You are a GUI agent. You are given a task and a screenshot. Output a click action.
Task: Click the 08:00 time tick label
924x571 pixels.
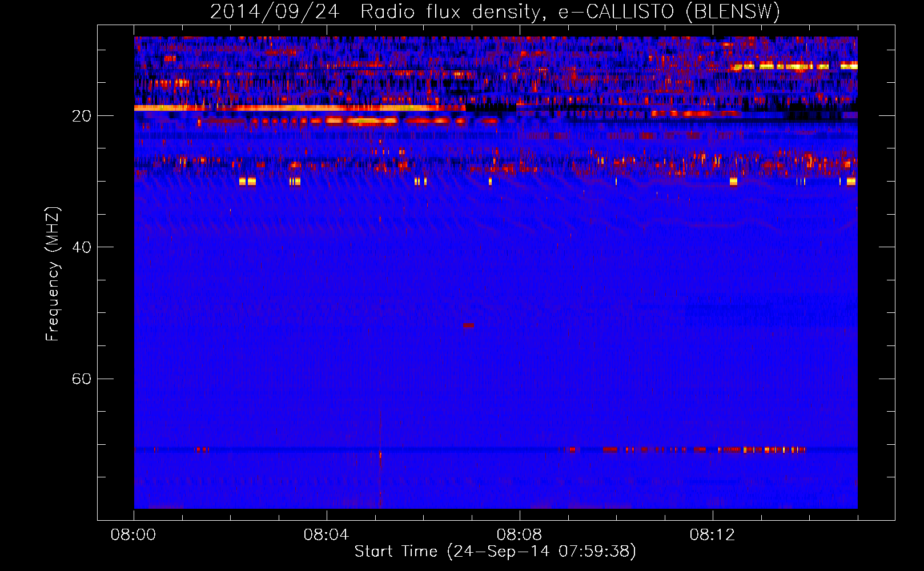tap(134, 535)
